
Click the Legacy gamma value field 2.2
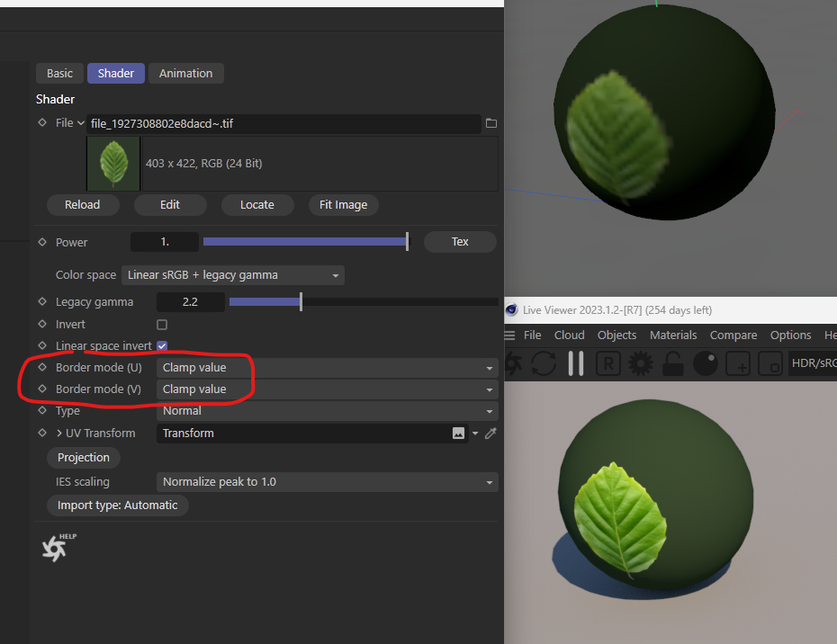[190, 302]
